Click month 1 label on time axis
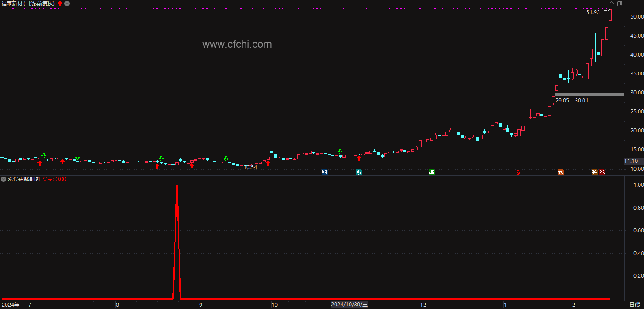Viewport: 644px width, 309px height. (505, 305)
